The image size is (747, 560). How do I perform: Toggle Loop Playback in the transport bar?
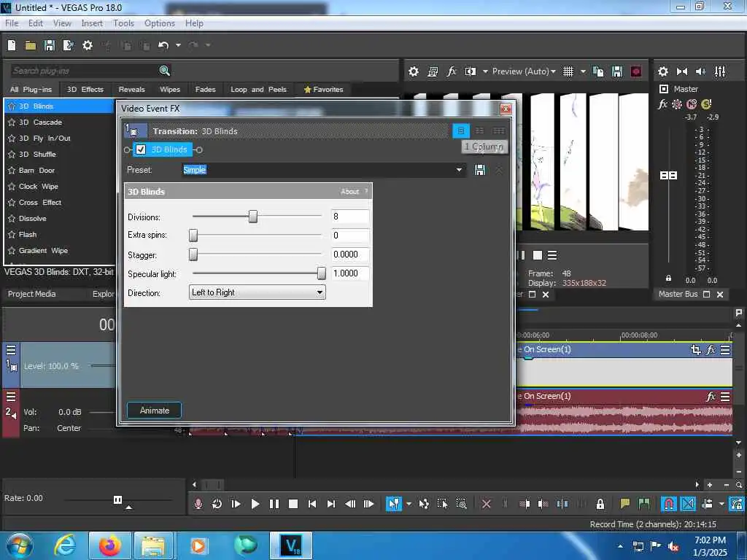(x=217, y=504)
